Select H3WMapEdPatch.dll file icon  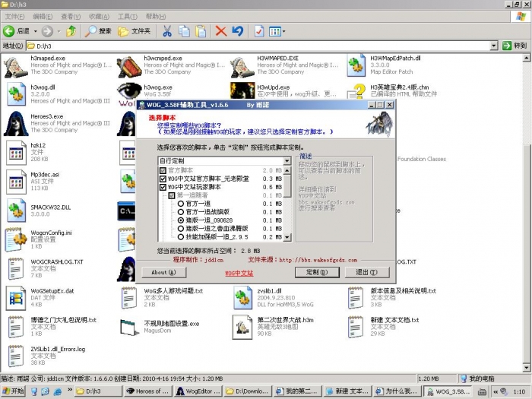[x=356, y=65]
